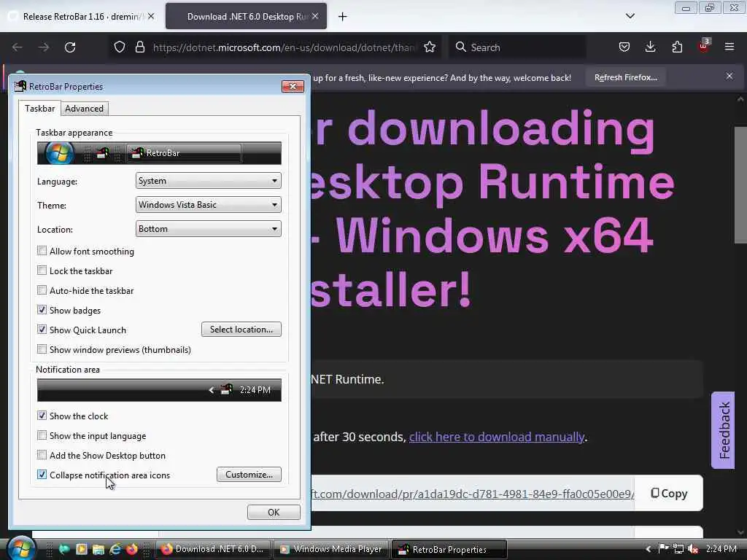
Task: Toggle the Show Quick Launch checkbox
Action: pyautogui.click(x=42, y=330)
